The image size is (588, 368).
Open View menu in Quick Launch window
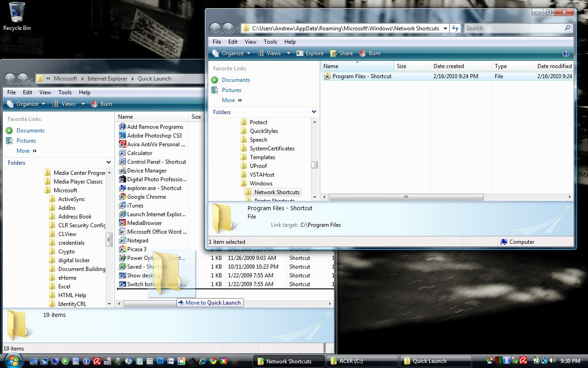click(x=45, y=92)
